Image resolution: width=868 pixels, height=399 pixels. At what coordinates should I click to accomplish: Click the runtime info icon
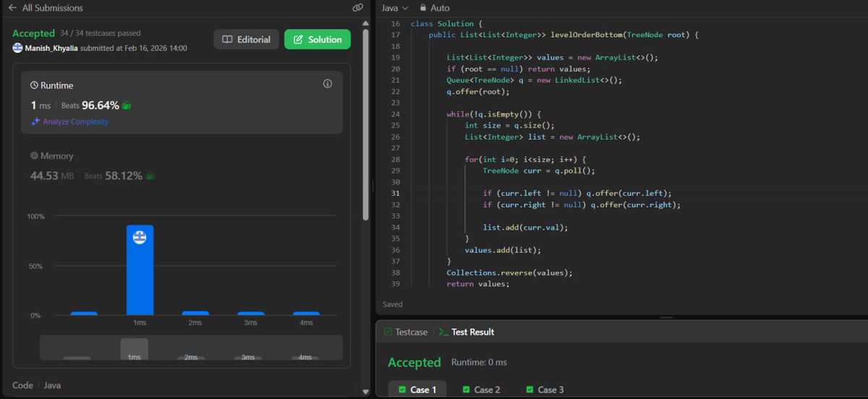328,84
